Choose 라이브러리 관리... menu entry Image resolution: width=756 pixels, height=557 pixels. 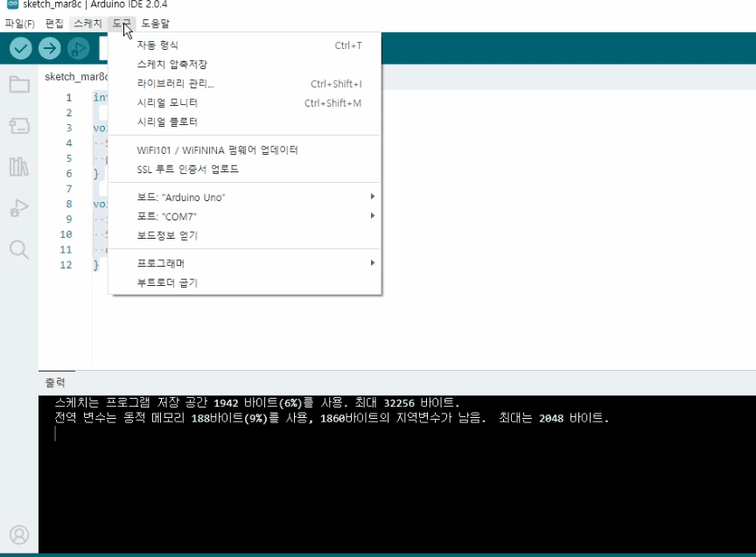(x=245, y=83)
